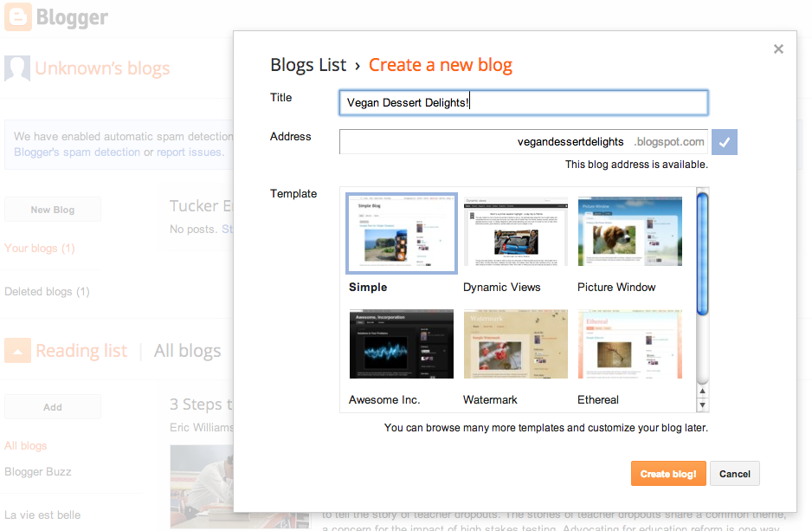Select the Simple template thumbnail
The height and width of the screenshot is (531, 812).
point(402,233)
